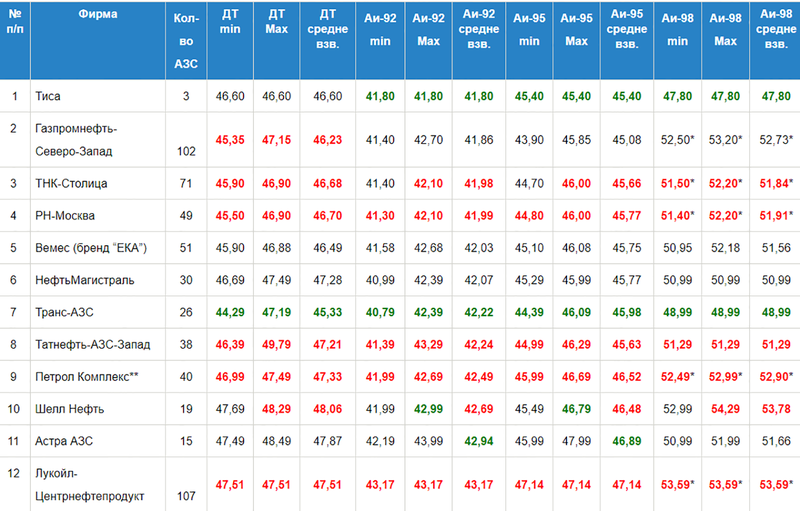Click Шелл Нефть Аи-95 Max '46,79'
This screenshot has height=511, width=800.
[x=577, y=409]
